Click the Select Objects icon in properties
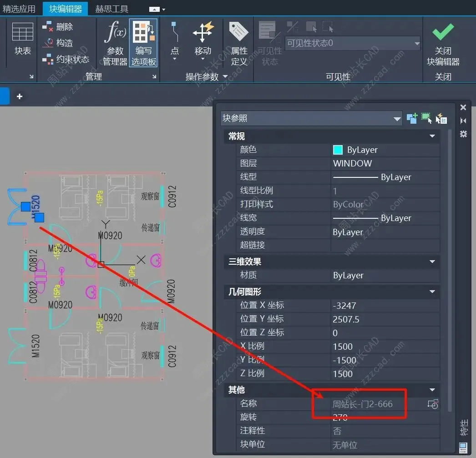Viewport: 476px width, 458px height. coord(426,118)
